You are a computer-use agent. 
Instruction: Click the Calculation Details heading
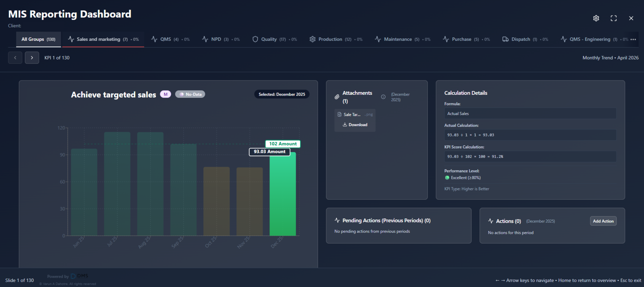pos(466,93)
